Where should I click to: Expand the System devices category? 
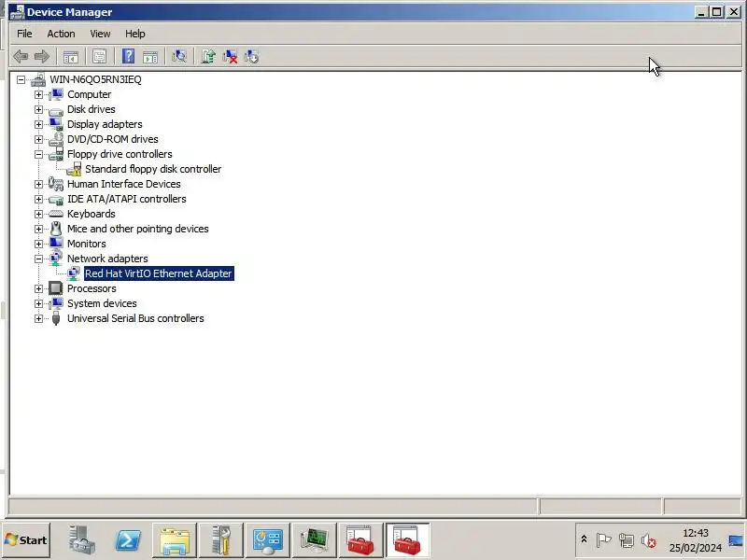(38, 304)
